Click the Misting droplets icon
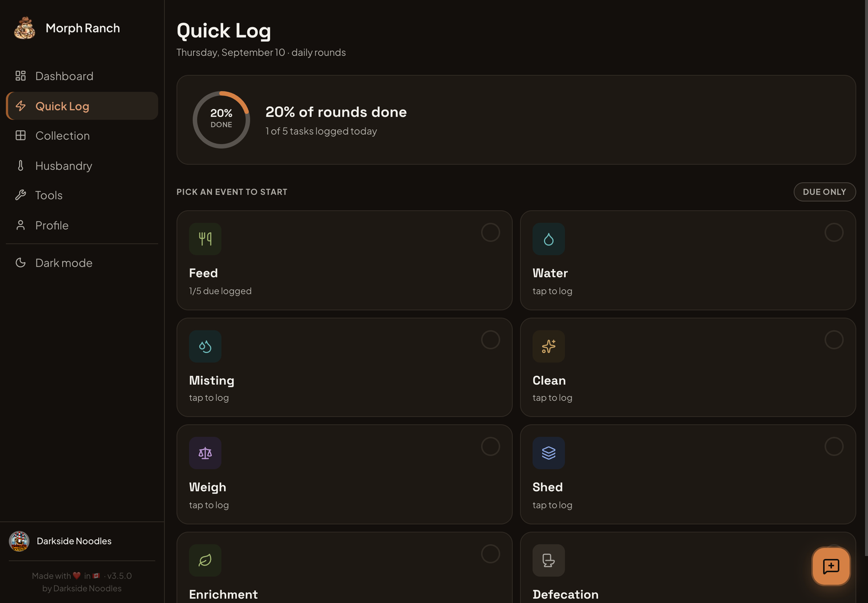 (205, 346)
